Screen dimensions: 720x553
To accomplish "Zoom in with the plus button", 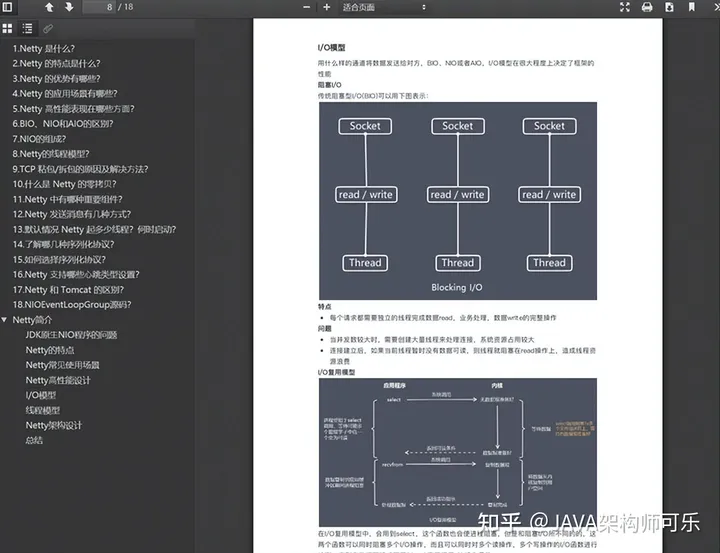I will point(326,7).
